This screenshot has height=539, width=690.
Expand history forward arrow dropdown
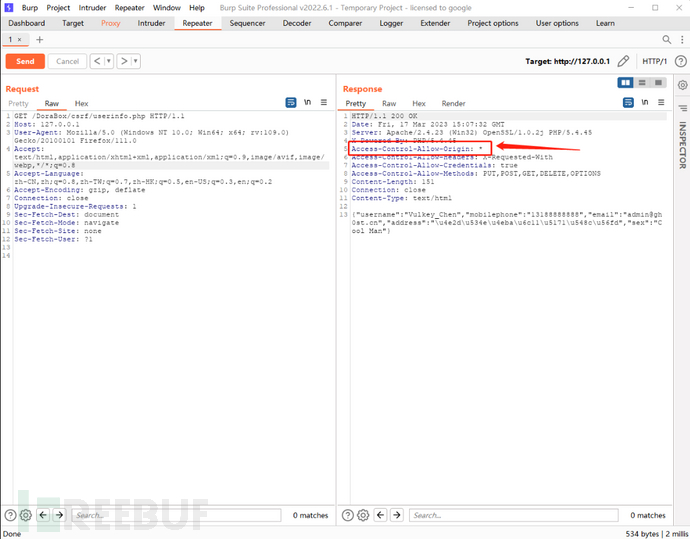[x=136, y=61]
